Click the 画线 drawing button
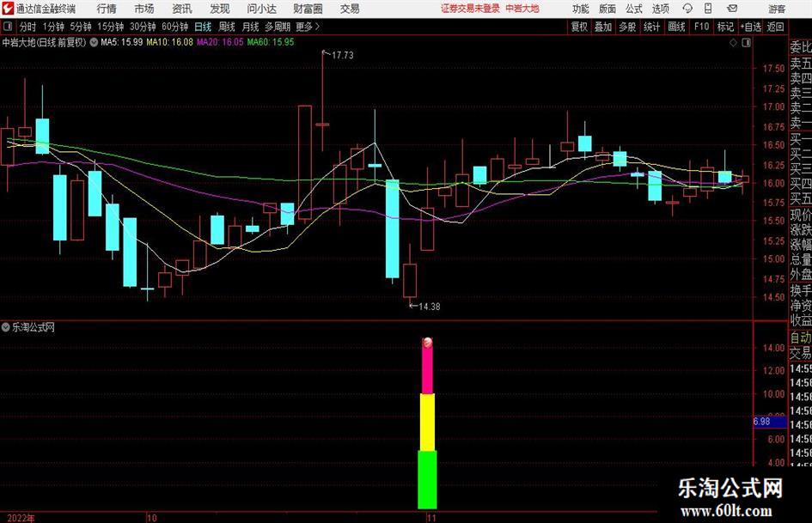Image resolution: width=812 pixels, height=523 pixels. tap(676, 27)
